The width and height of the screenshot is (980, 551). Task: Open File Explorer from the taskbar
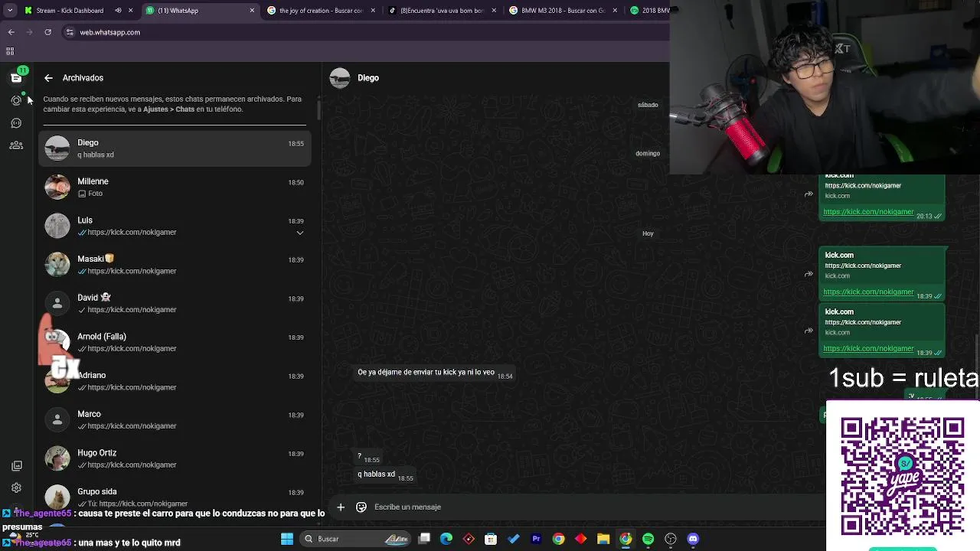tap(603, 539)
